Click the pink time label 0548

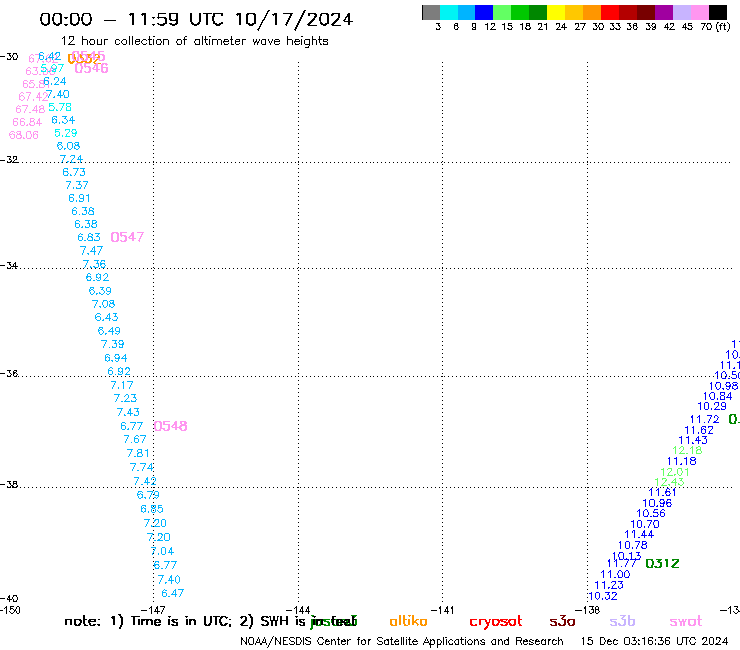170,426
